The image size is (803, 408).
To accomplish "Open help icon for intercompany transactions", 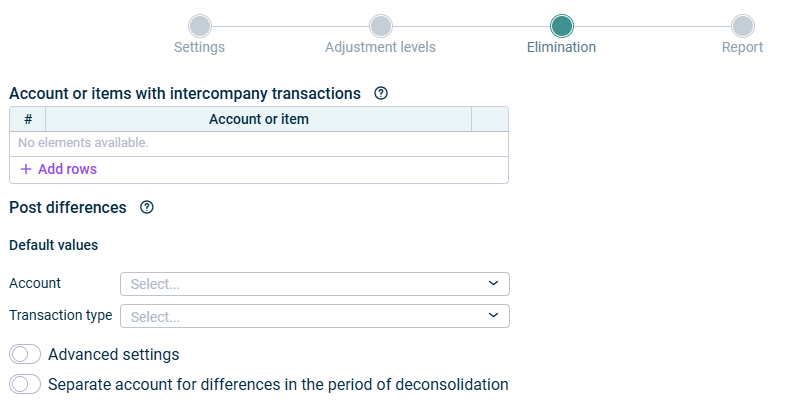I will pos(381,93).
